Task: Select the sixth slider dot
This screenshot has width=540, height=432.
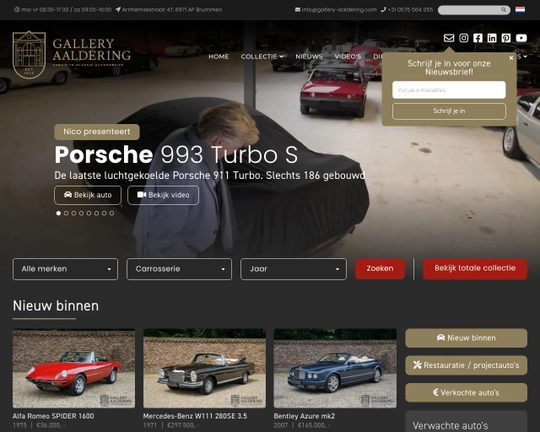Action: tap(96, 213)
